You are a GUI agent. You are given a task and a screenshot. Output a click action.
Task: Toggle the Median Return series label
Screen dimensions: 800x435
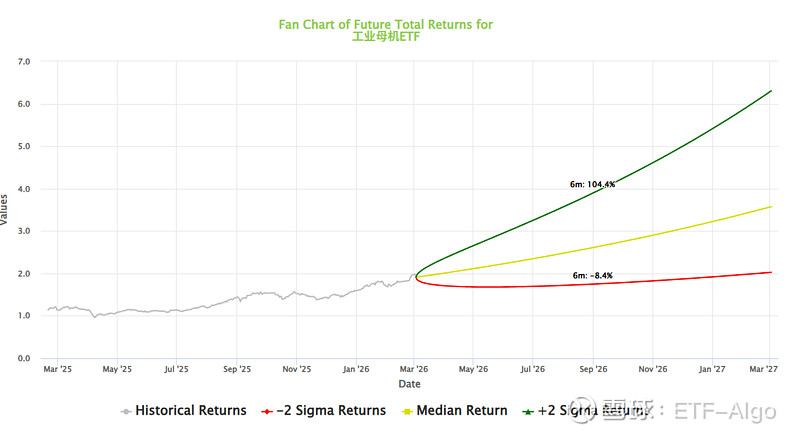460,411
